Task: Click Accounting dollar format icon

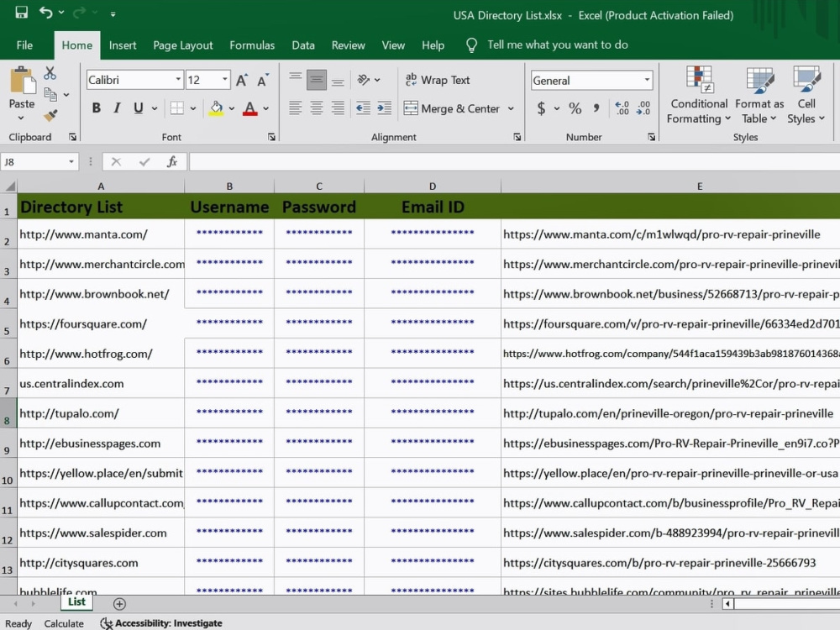Action: (x=541, y=108)
